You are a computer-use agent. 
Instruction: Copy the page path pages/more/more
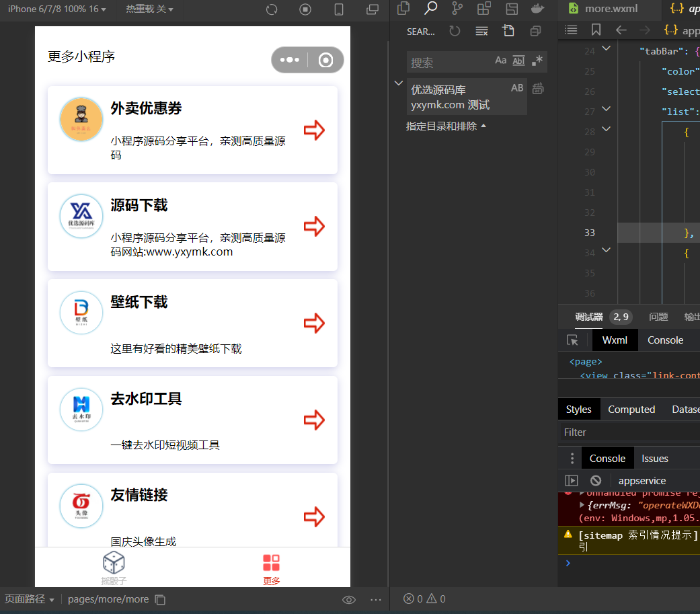click(x=160, y=600)
